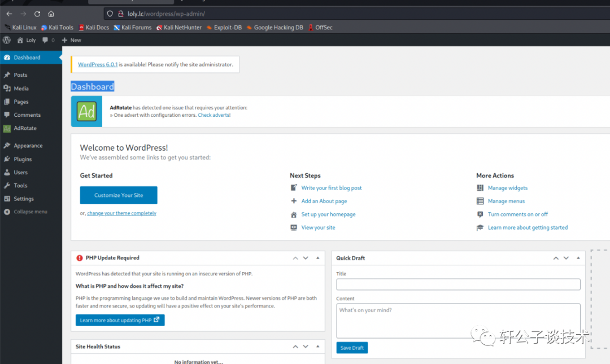The image size is (610, 364).
Task: Click the plus icon beside About page
Action: 294,201
